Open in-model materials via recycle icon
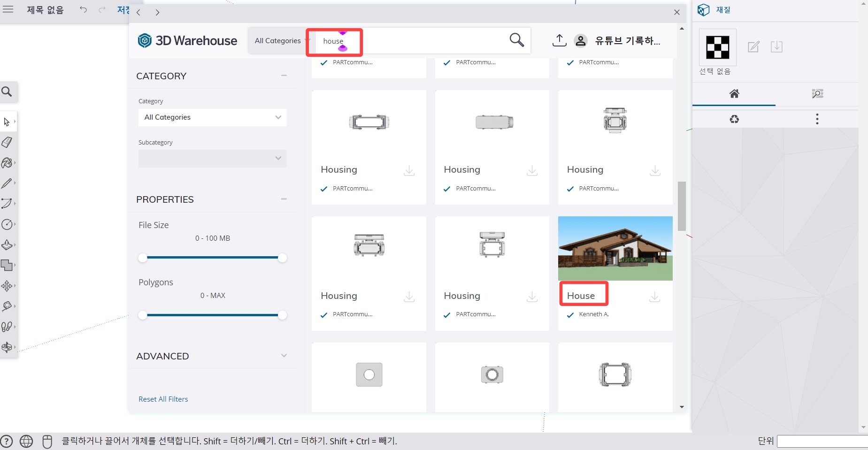 pyautogui.click(x=734, y=119)
